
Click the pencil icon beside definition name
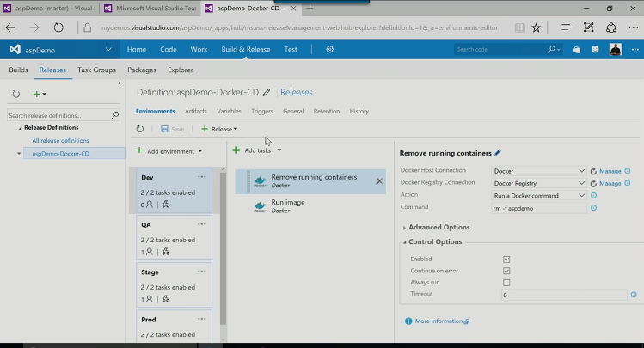[x=267, y=92]
